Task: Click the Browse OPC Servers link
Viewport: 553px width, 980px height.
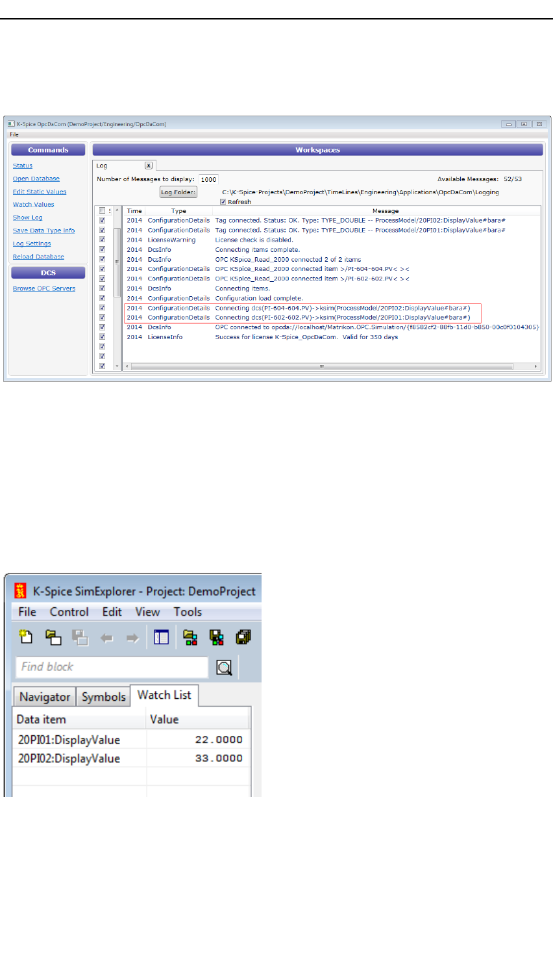Action: 44,288
